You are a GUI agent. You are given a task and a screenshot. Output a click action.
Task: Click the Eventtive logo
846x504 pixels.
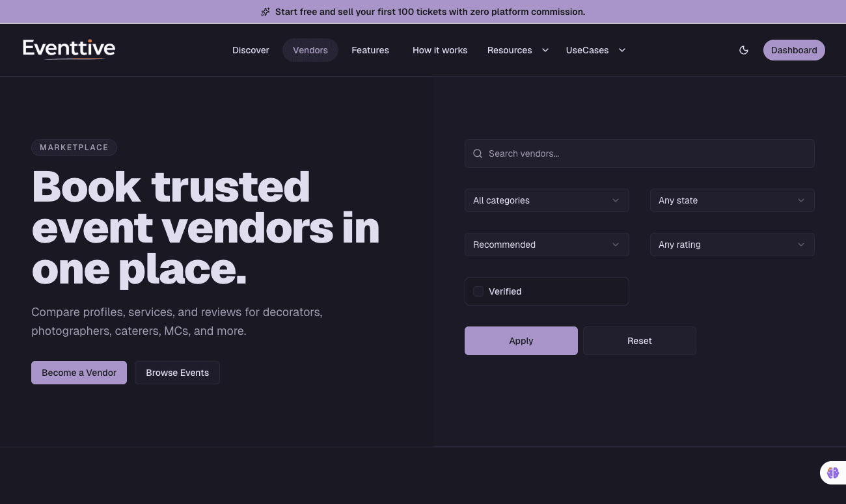[69, 49]
